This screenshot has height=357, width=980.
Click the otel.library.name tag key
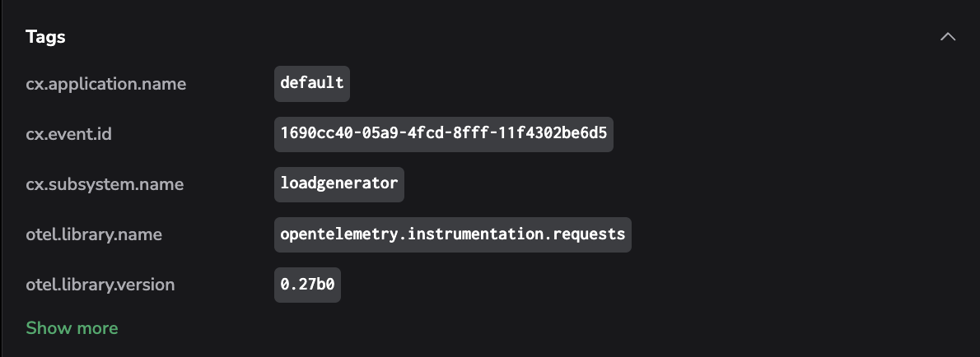click(94, 234)
